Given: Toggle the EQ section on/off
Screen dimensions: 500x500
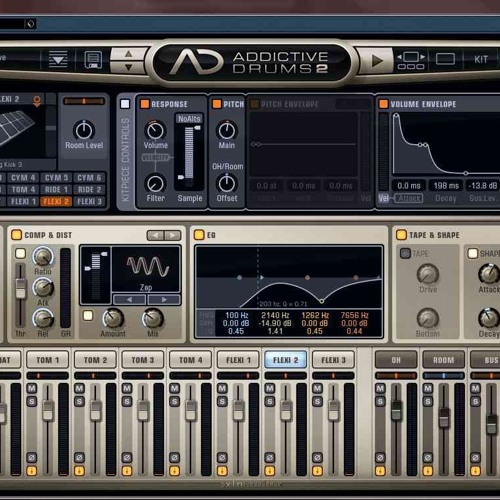Looking at the screenshot, I should coord(199,235).
